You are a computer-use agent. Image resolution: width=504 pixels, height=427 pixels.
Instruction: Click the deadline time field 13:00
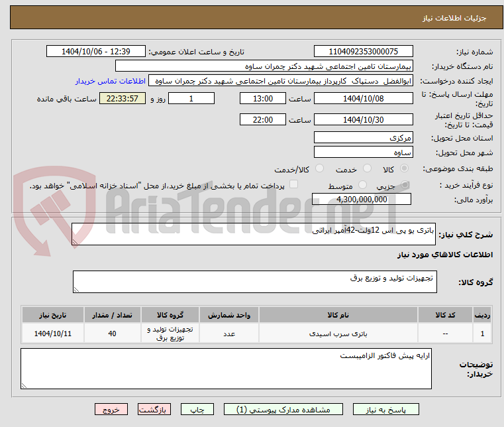[x=263, y=98]
